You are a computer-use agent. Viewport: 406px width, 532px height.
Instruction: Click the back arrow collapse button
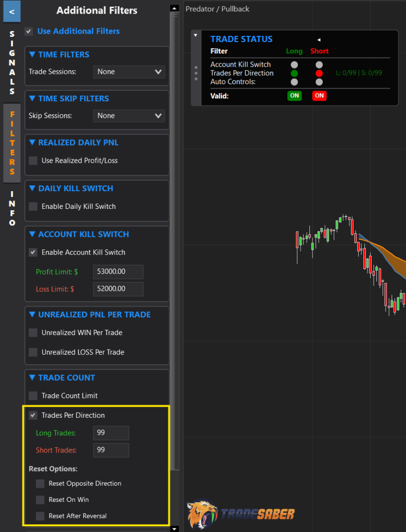point(11,11)
